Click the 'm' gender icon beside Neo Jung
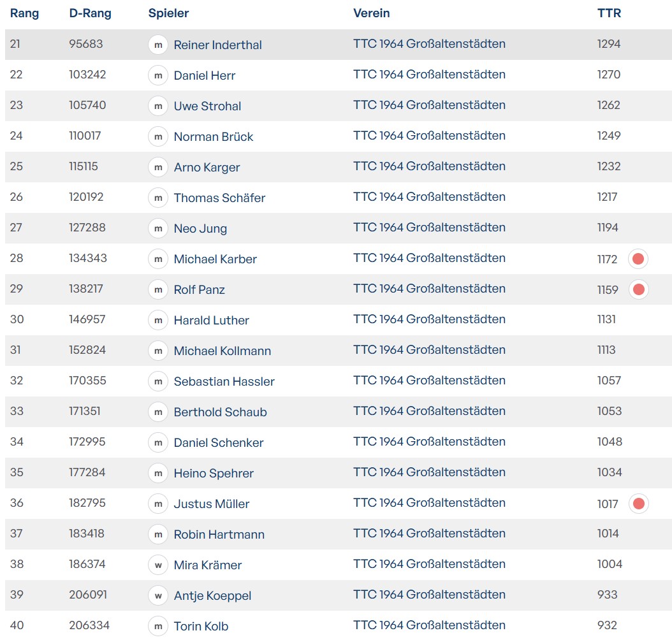The height and width of the screenshot is (640, 672). click(x=157, y=228)
